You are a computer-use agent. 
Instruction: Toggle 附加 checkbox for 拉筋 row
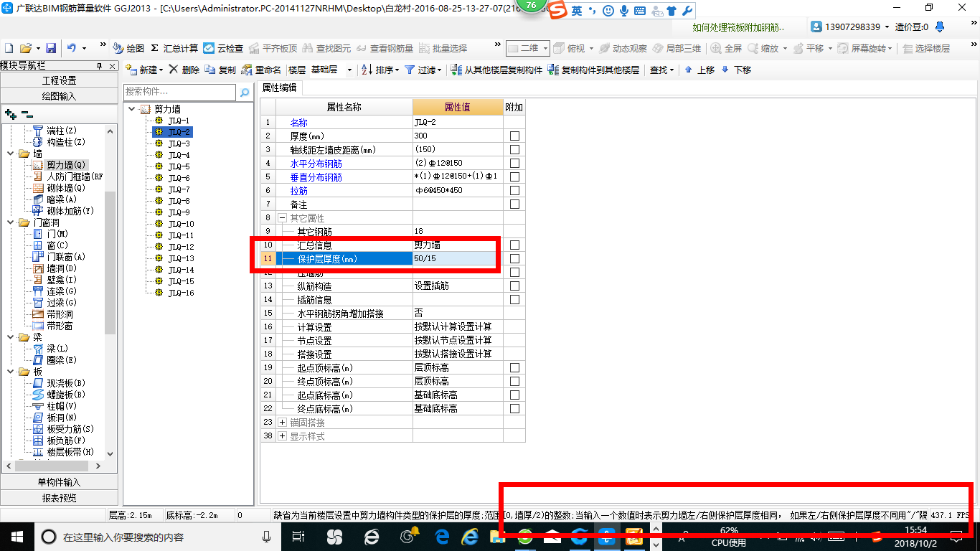pyautogui.click(x=514, y=190)
